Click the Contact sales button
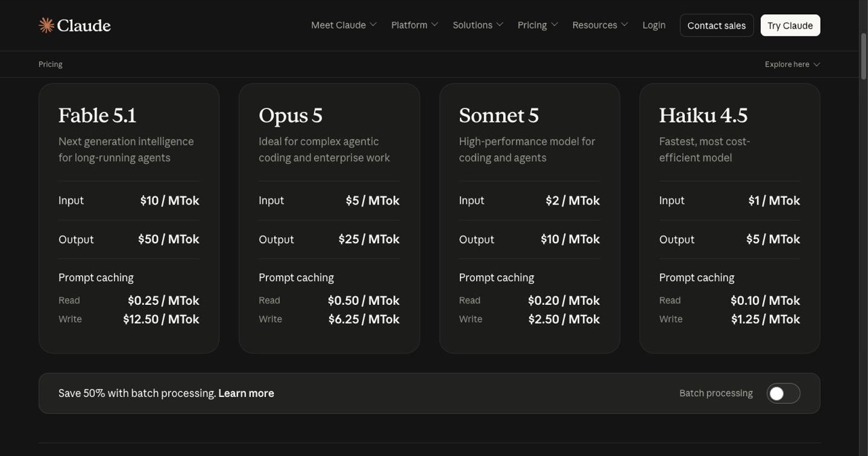 (716, 25)
